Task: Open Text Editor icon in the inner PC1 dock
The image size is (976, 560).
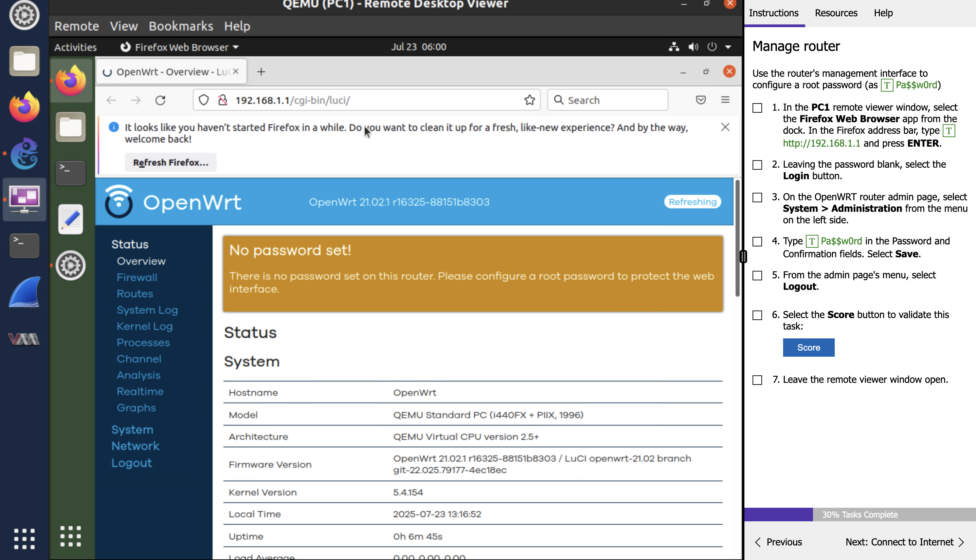Action: (x=71, y=219)
